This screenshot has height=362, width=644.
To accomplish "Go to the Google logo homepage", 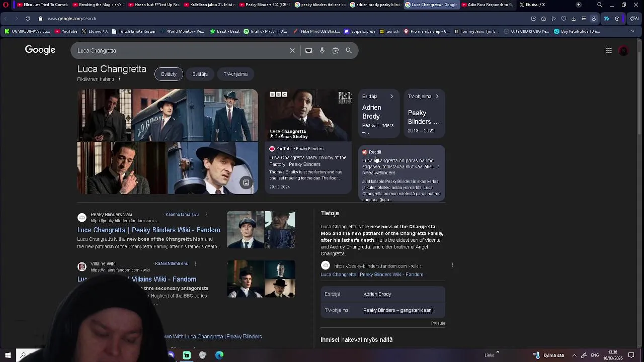I will click(40, 50).
